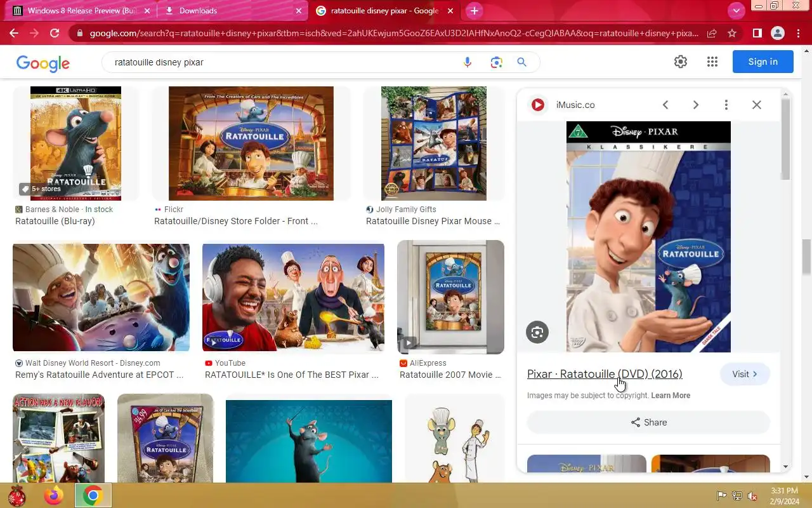Open preview panel three-dot options

726,105
